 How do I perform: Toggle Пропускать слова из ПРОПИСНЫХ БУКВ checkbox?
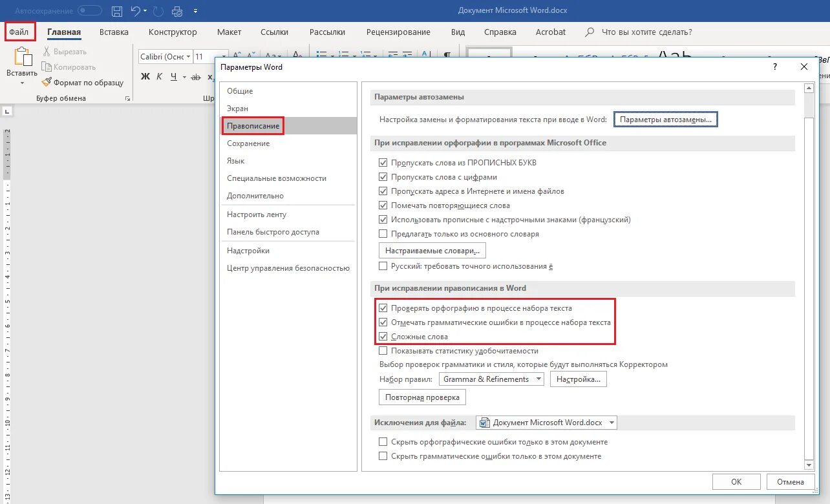(383, 163)
